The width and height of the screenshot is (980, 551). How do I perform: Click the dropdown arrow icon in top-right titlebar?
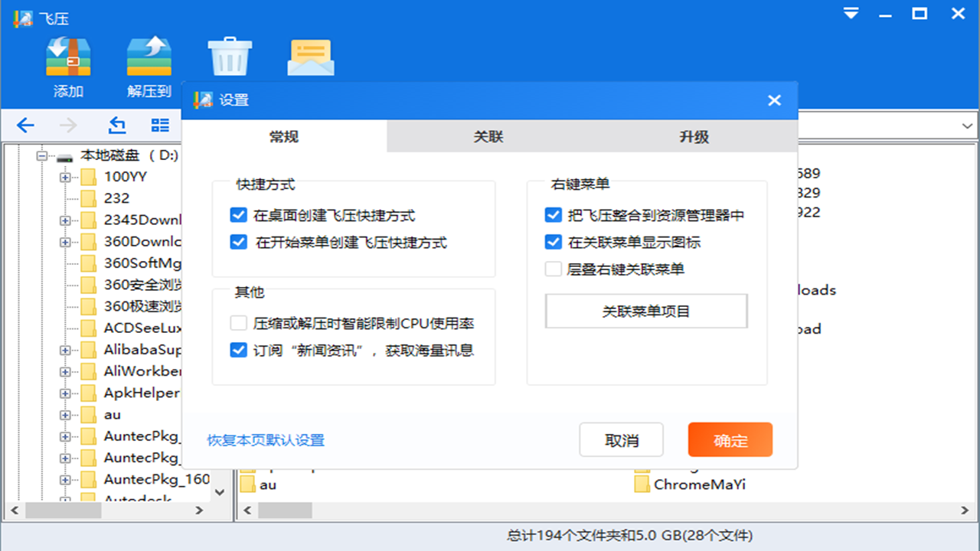tap(850, 13)
